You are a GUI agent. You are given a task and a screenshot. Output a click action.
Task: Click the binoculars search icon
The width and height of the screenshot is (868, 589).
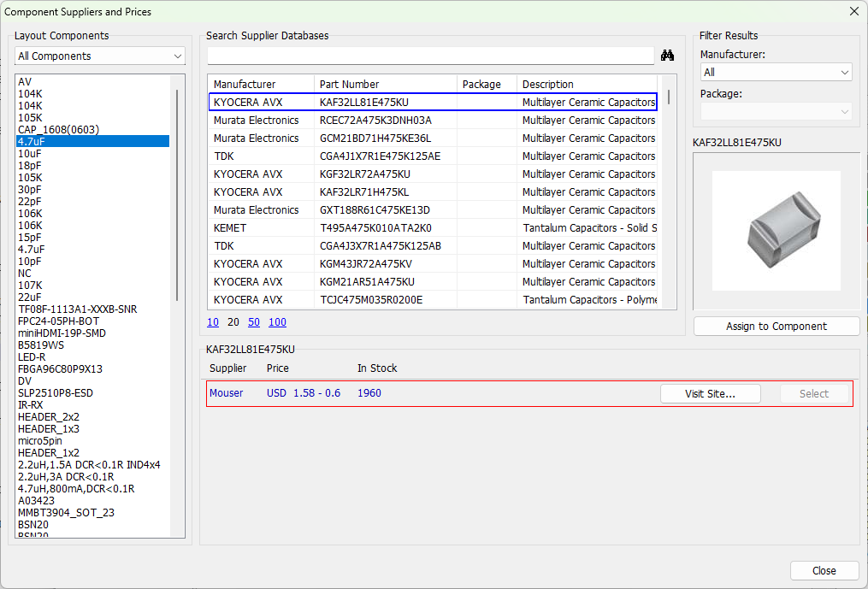(x=667, y=56)
